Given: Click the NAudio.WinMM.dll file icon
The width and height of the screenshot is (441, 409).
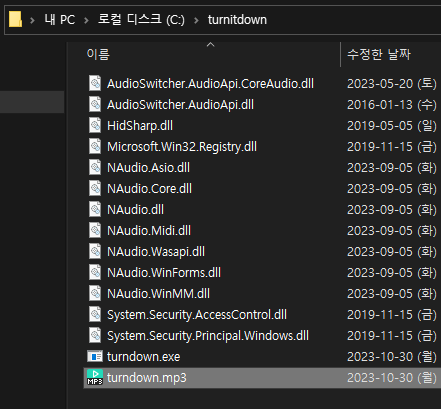Looking at the screenshot, I should 95,293.
